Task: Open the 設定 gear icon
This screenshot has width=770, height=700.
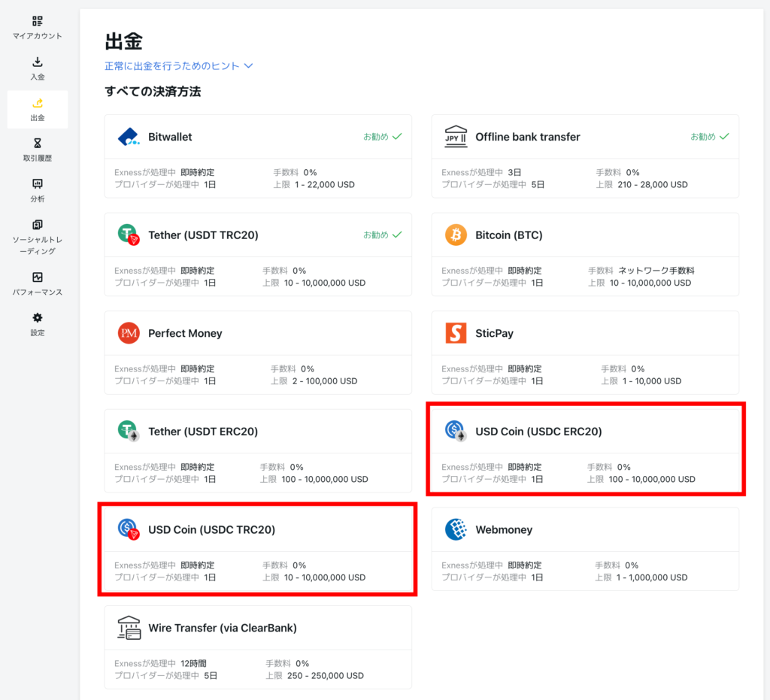Action: 38,317
